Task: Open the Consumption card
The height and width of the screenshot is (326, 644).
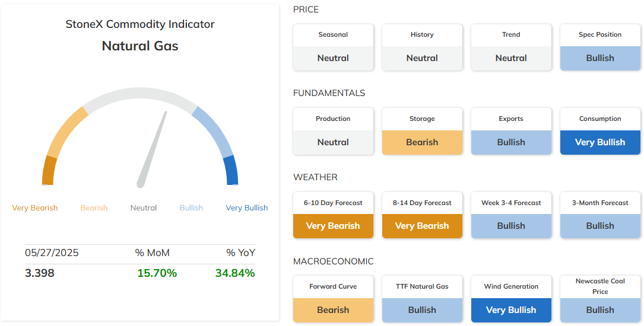Action: [x=600, y=131]
